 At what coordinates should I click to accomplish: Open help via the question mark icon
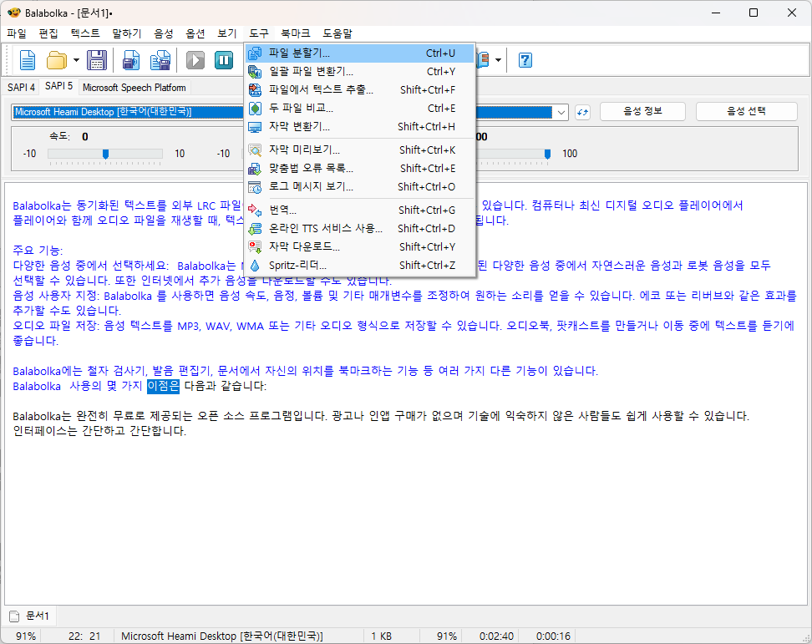[525, 60]
